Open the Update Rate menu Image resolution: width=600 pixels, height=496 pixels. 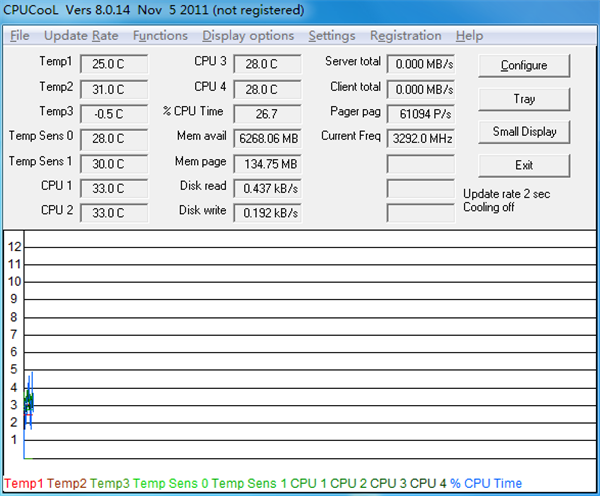[x=80, y=36]
